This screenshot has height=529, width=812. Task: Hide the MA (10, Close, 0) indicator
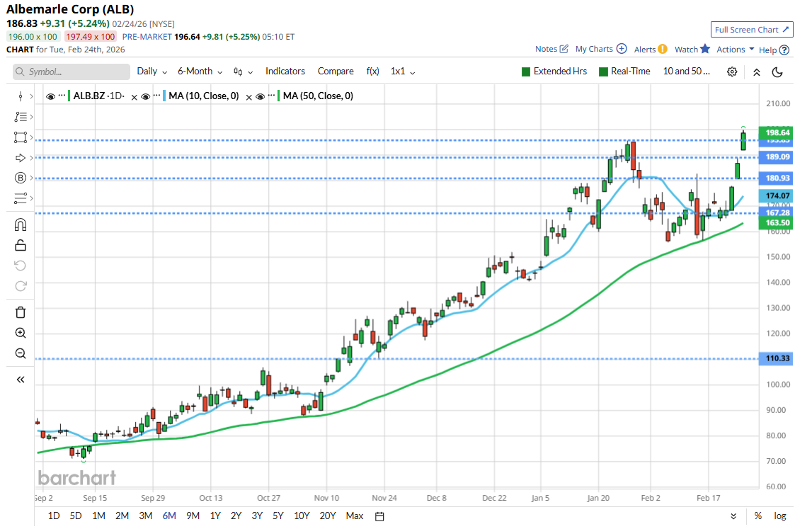tap(145, 96)
